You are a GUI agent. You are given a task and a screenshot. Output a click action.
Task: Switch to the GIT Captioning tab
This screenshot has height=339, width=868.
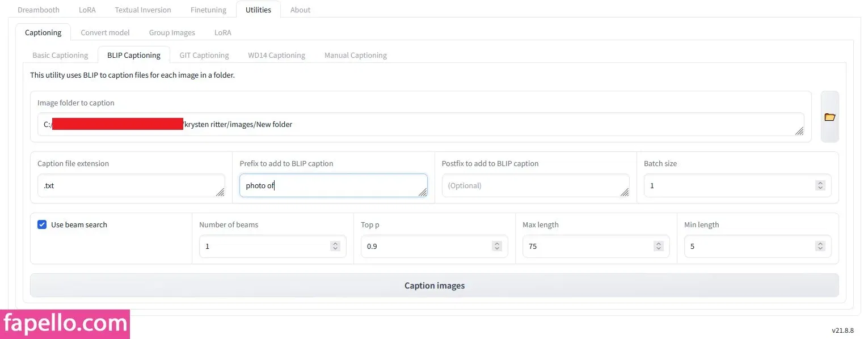pyautogui.click(x=204, y=55)
